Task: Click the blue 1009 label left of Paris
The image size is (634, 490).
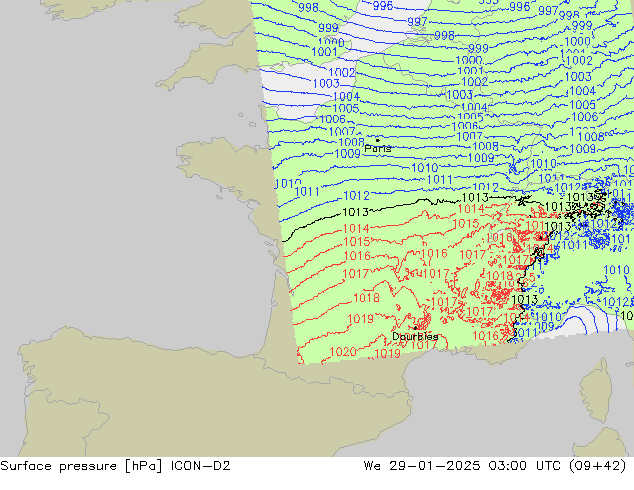Action: [347, 154]
